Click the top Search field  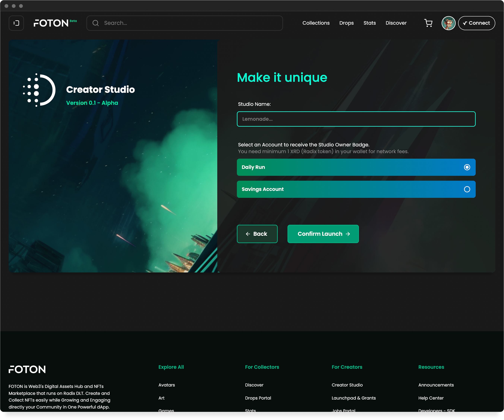click(x=190, y=23)
